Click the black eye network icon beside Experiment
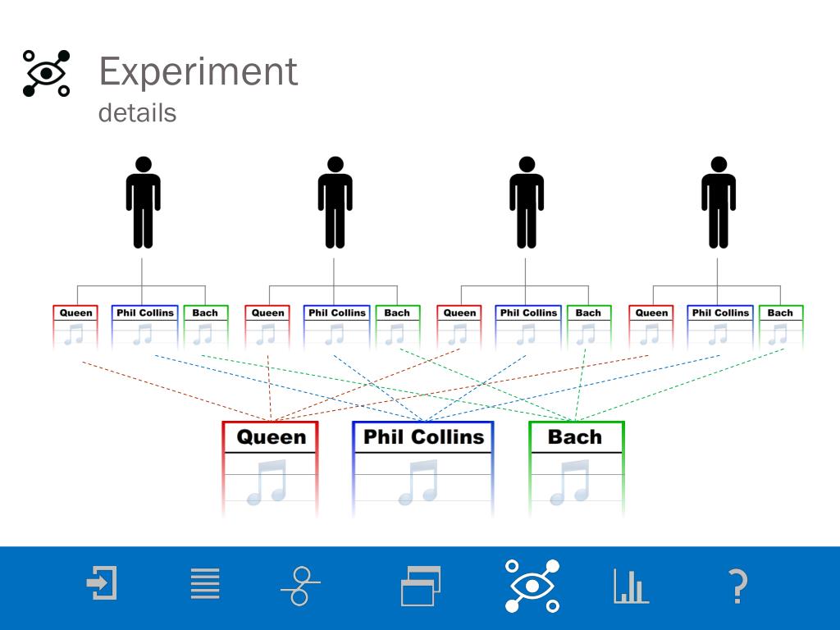 click(x=47, y=73)
